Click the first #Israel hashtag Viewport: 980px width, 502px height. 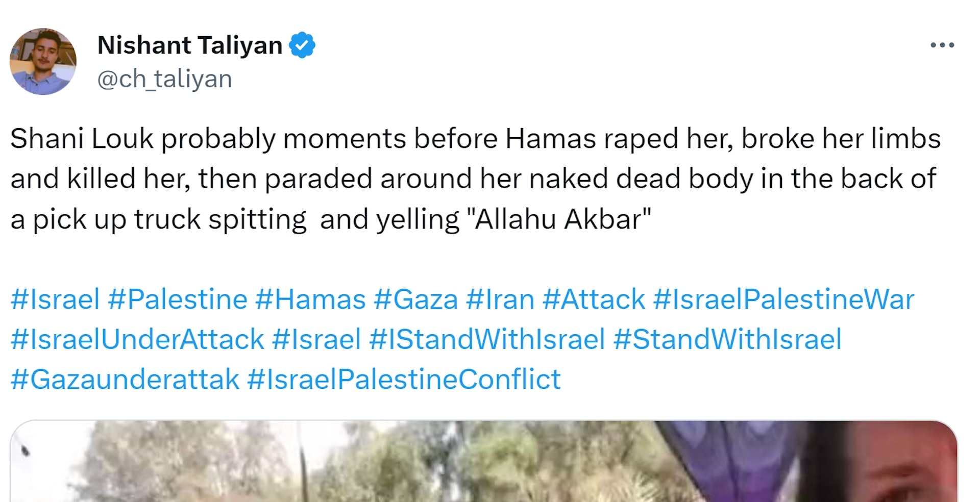(x=55, y=299)
